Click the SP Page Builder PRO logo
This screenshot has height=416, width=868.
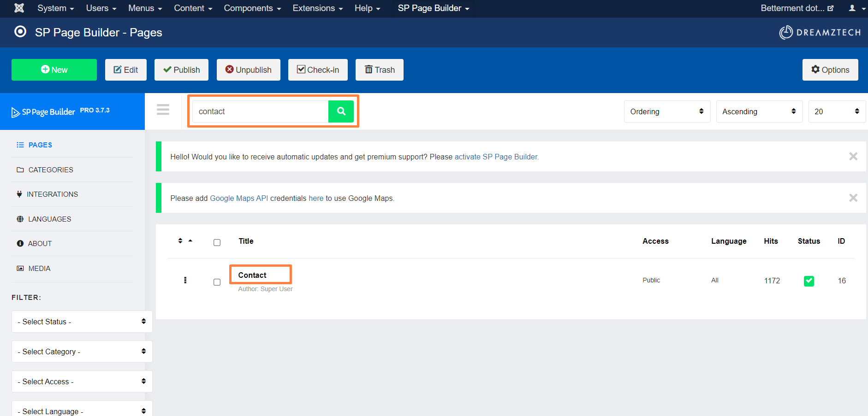tap(60, 111)
